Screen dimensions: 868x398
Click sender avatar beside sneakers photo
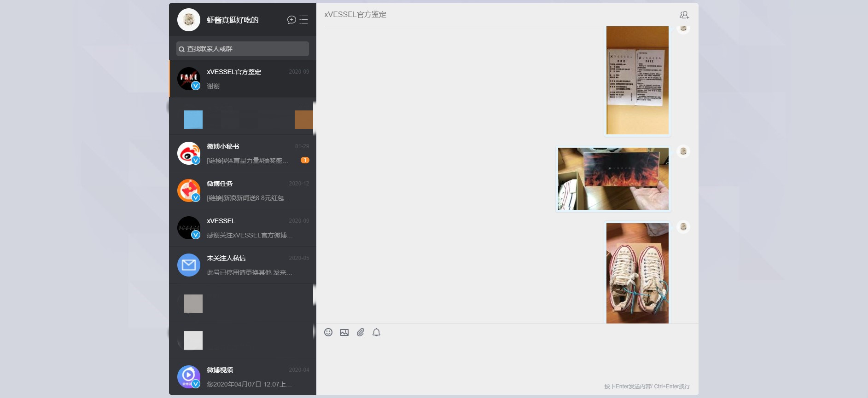pos(683,227)
